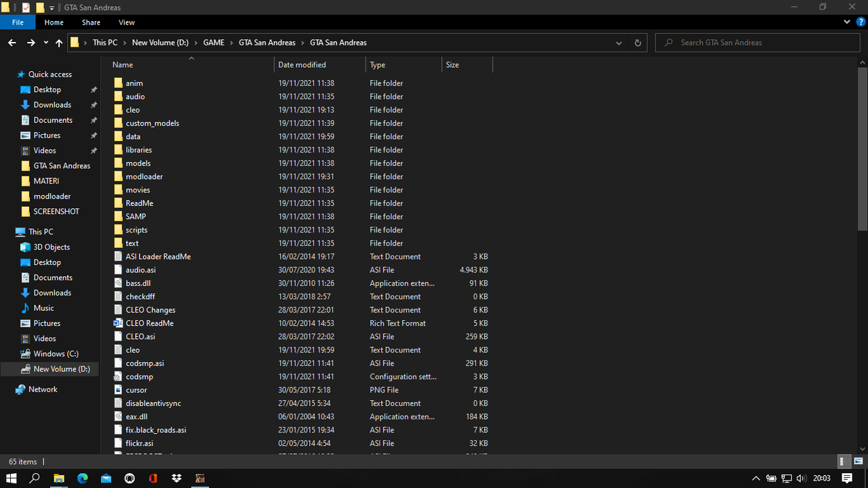Sort by Name column header
The width and height of the screenshot is (868, 488).
123,65
